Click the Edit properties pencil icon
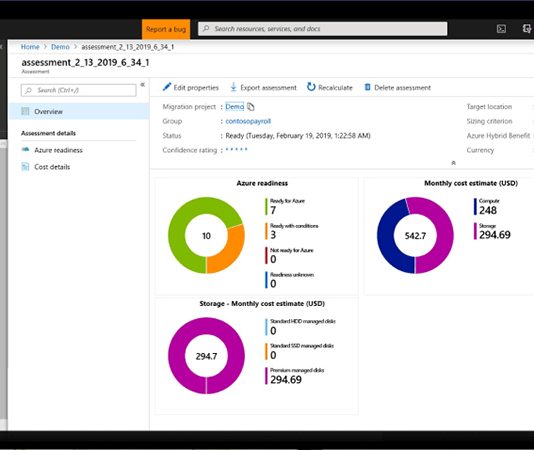534x450 pixels. coord(167,87)
